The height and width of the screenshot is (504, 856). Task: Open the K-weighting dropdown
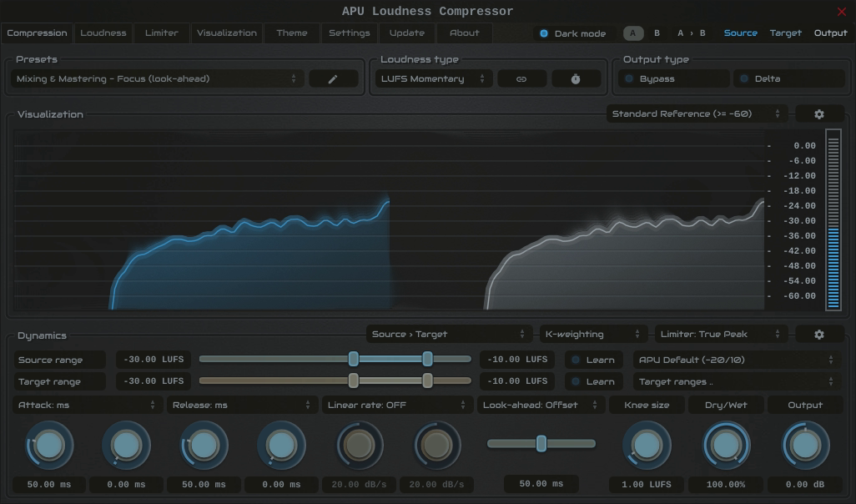(593, 334)
